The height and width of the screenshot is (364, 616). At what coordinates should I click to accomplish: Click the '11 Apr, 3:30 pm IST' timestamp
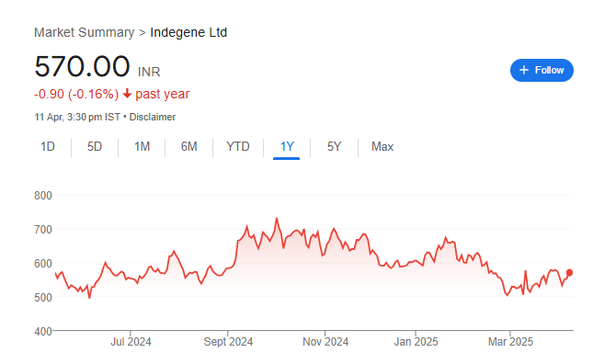77,117
